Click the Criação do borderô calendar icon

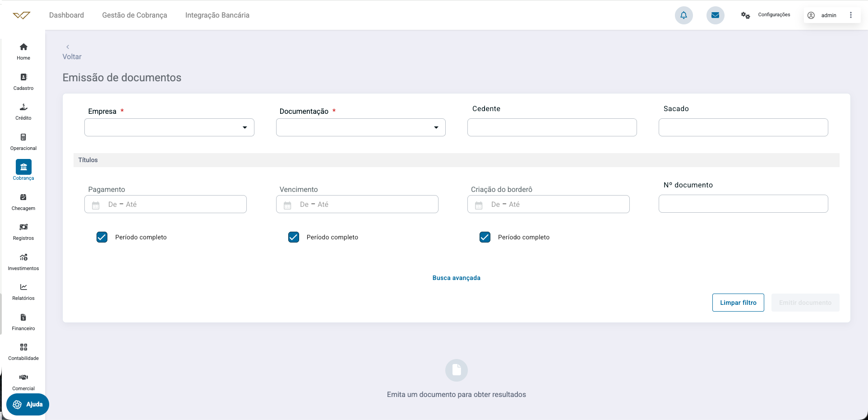coord(479,205)
